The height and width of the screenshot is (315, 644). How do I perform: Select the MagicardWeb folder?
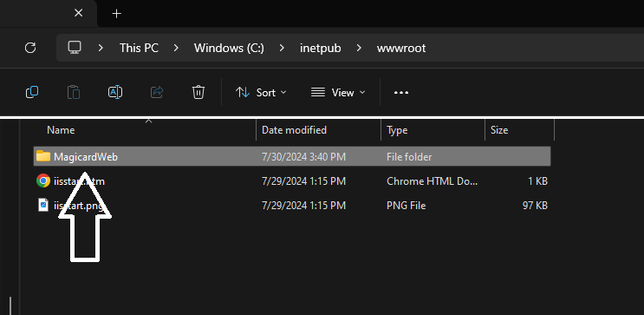(x=291, y=157)
